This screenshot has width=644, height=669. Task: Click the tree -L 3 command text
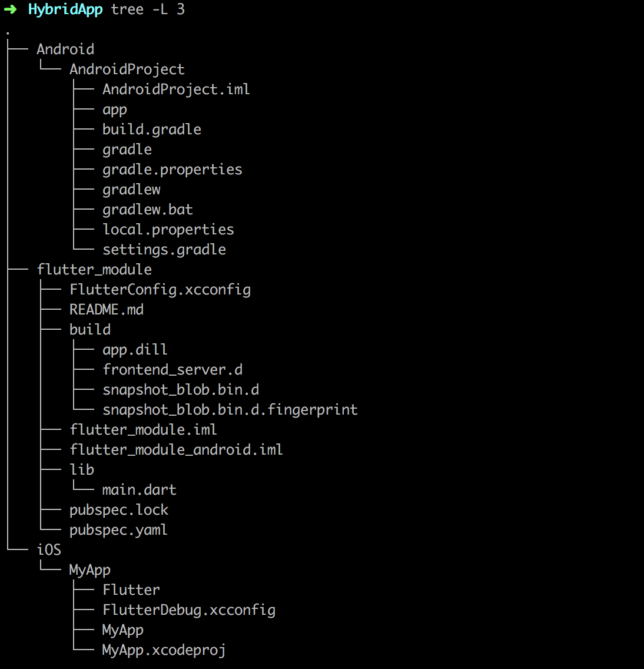pos(148,9)
